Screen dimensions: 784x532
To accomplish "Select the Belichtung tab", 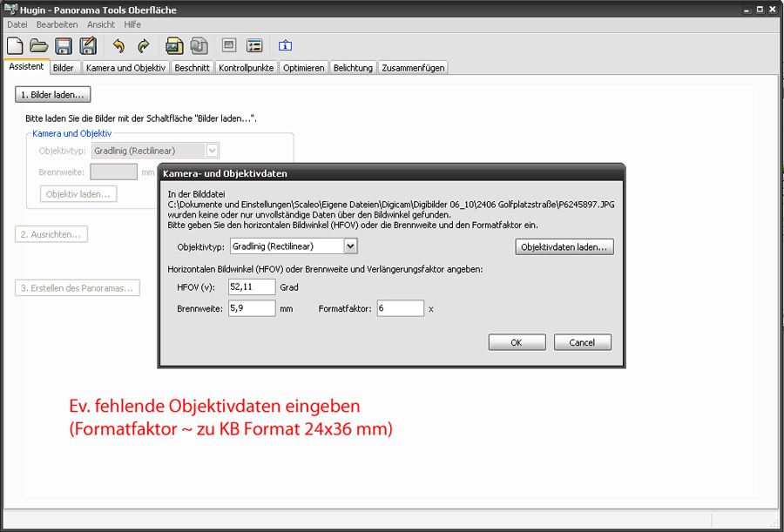I will click(x=353, y=68).
